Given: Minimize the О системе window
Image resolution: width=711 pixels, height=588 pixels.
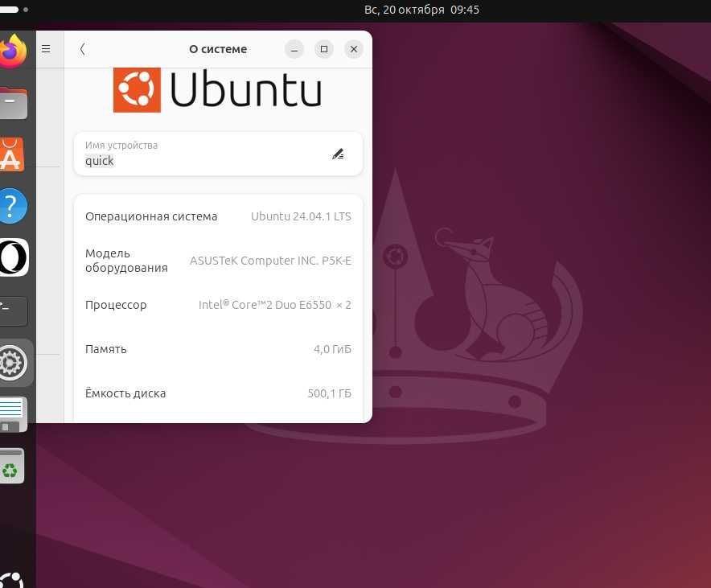Looking at the screenshot, I should pyautogui.click(x=294, y=49).
